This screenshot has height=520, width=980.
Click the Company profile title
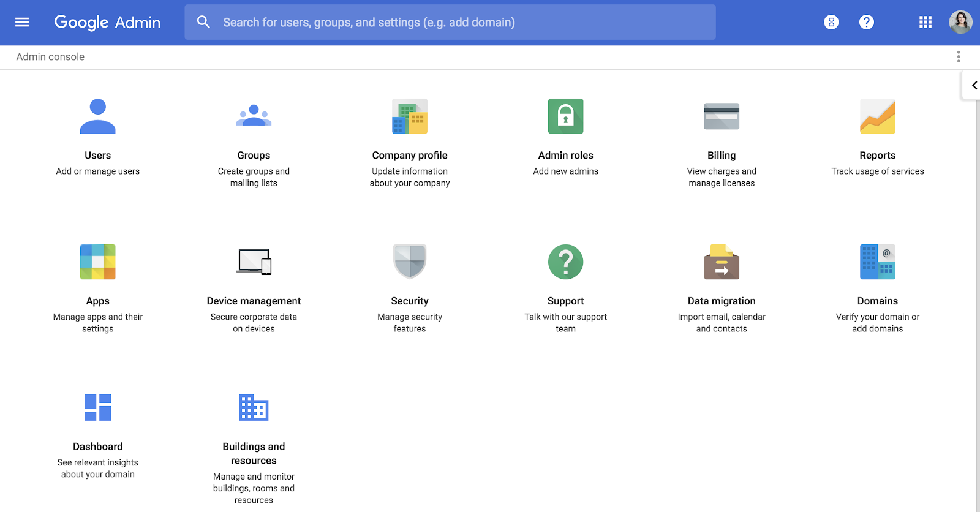click(x=410, y=156)
